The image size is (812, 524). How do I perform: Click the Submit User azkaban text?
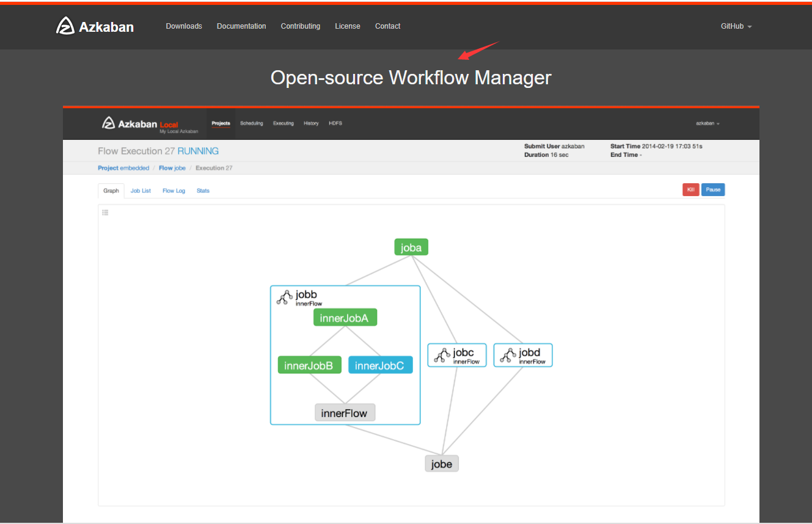[x=554, y=147]
